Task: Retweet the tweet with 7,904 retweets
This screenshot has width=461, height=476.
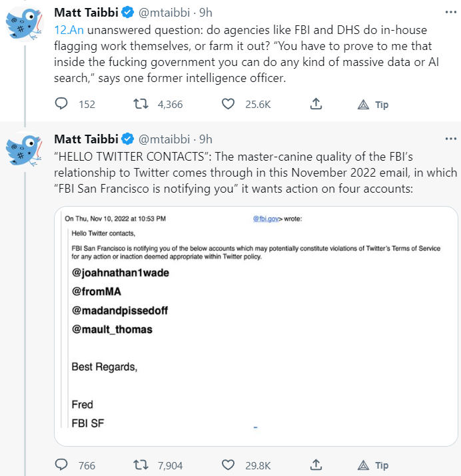Action: pos(141,465)
